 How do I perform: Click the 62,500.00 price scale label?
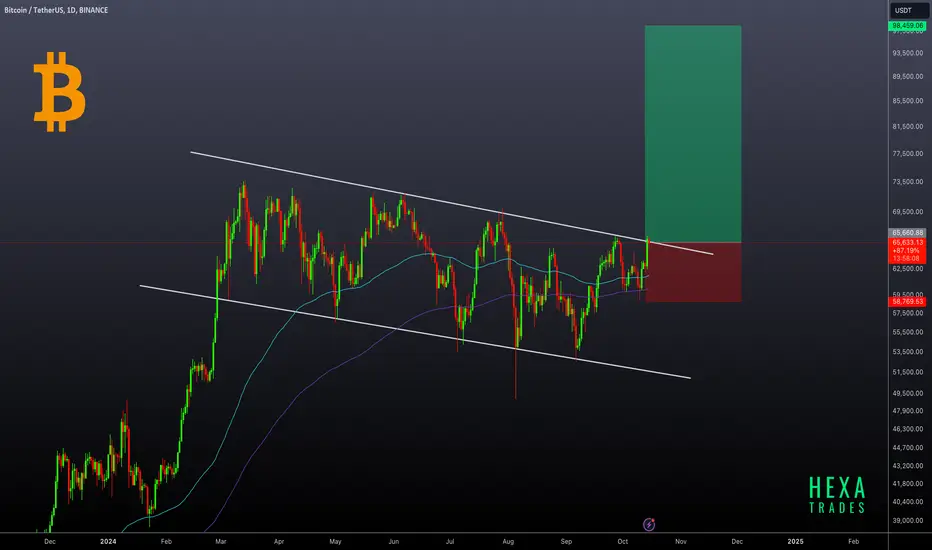(x=908, y=269)
